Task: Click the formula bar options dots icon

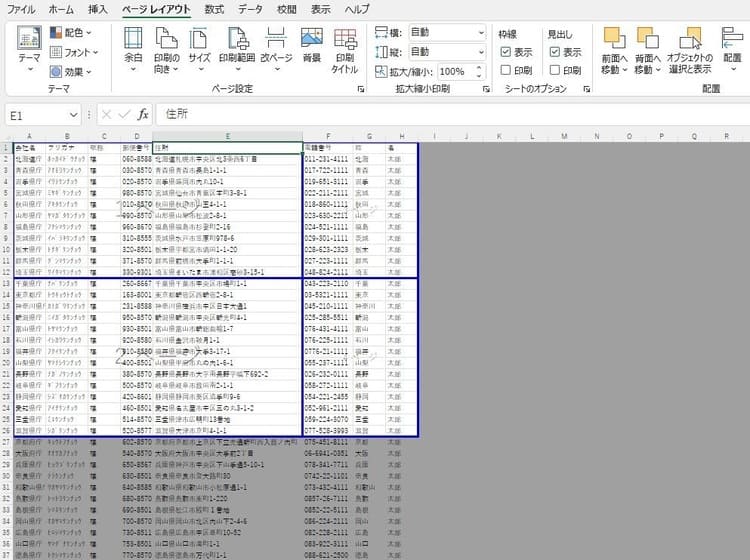Action: pos(89,115)
